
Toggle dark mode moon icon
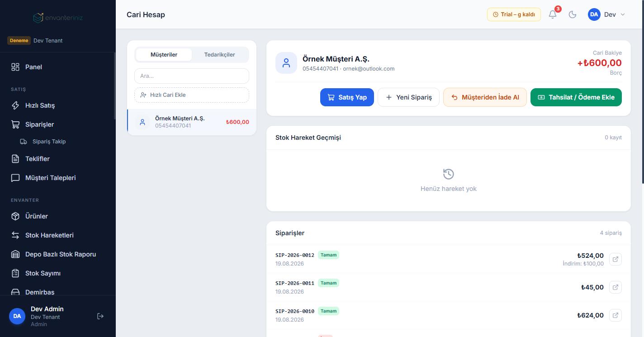(x=573, y=14)
